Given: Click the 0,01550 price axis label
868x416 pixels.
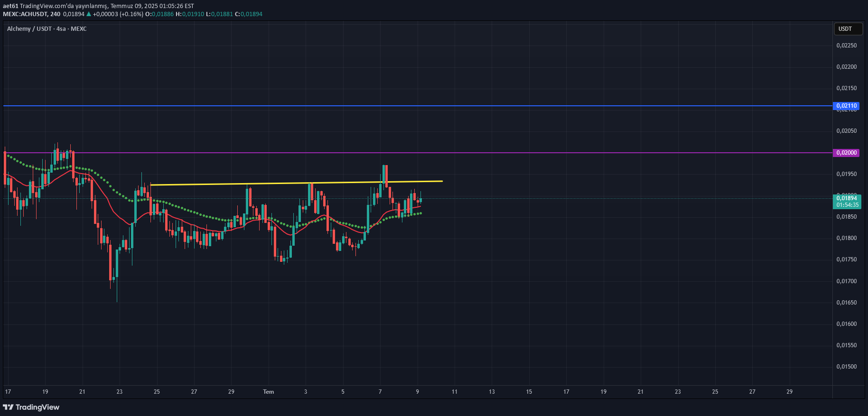Looking at the screenshot, I should (x=847, y=345).
